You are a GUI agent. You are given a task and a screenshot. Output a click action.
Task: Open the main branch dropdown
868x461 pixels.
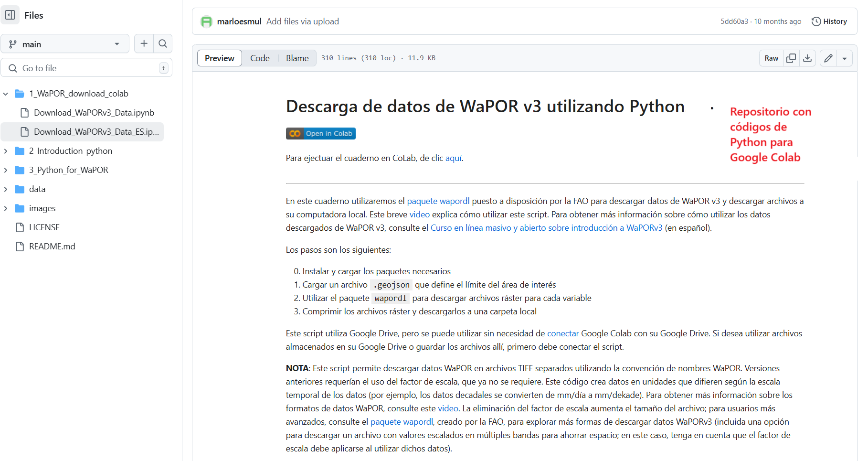tap(65, 44)
